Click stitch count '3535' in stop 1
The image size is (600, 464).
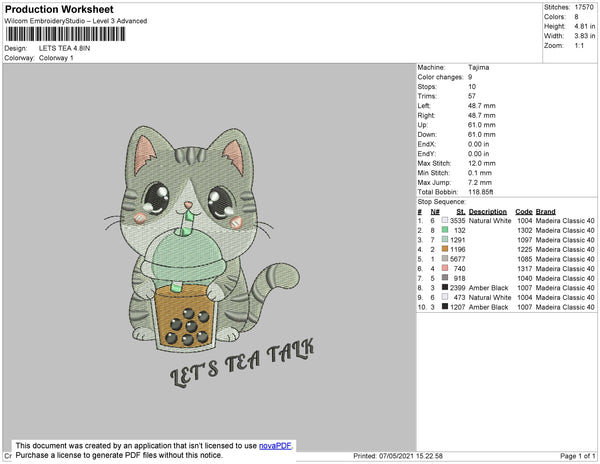pyautogui.click(x=457, y=221)
